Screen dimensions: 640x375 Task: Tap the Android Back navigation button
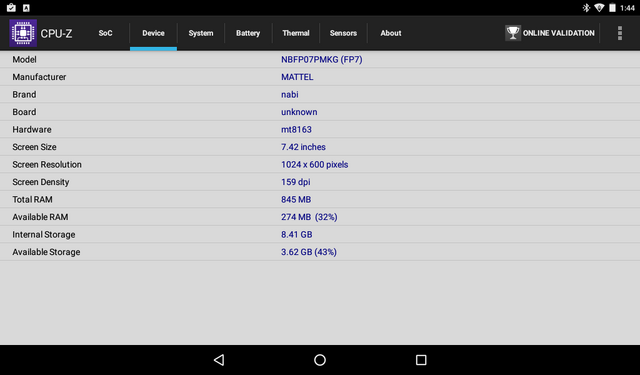(x=219, y=360)
